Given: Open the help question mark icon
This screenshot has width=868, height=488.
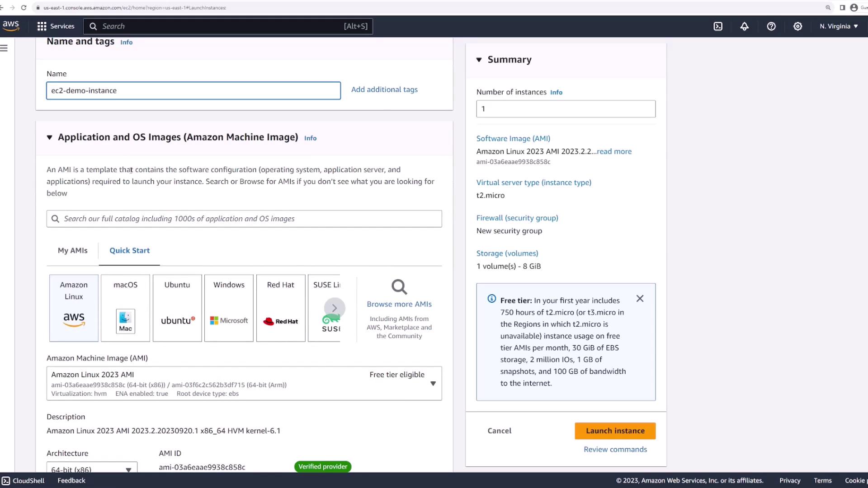Looking at the screenshot, I should (771, 26).
